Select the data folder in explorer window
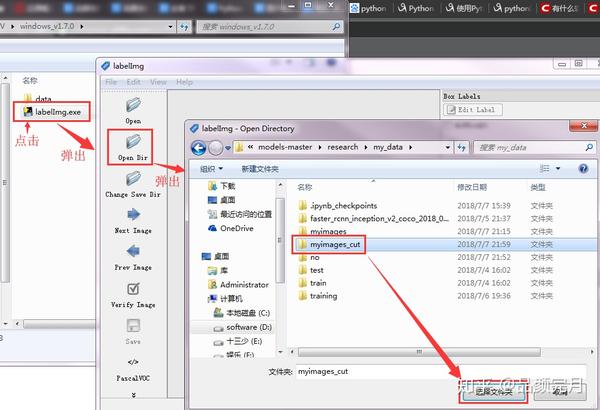600x410 pixels. [x=38, y=99]
